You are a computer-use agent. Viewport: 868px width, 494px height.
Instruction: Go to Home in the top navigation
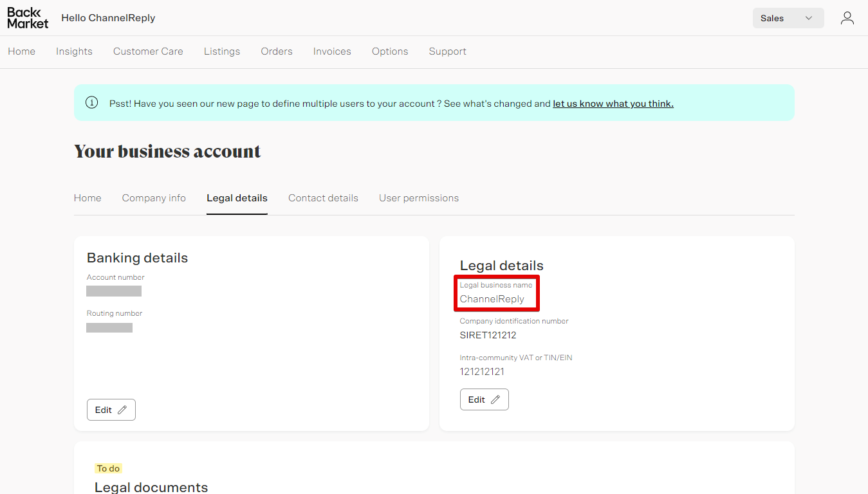pos(22,51)
